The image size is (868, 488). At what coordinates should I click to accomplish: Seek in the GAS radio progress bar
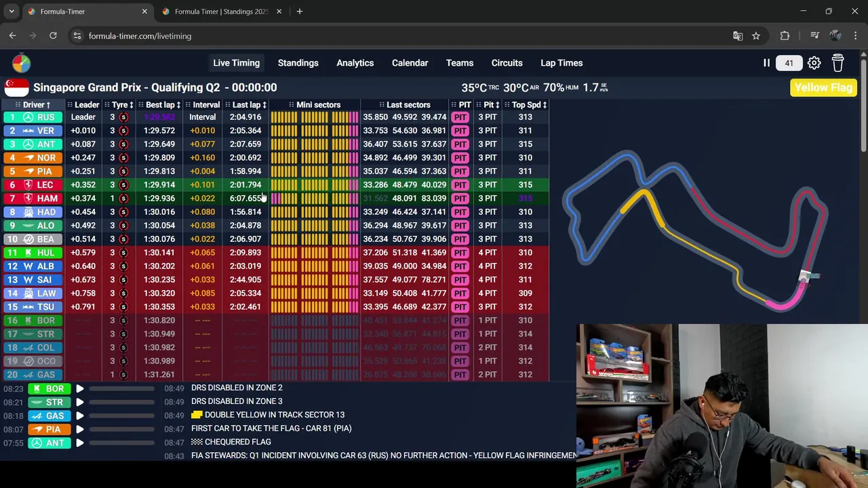(x=123, y=416)
